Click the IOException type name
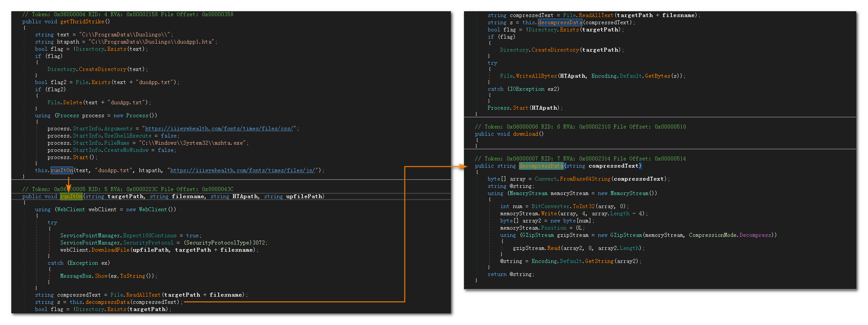Screen dimensions: 868x325 [x=527, y=89]
